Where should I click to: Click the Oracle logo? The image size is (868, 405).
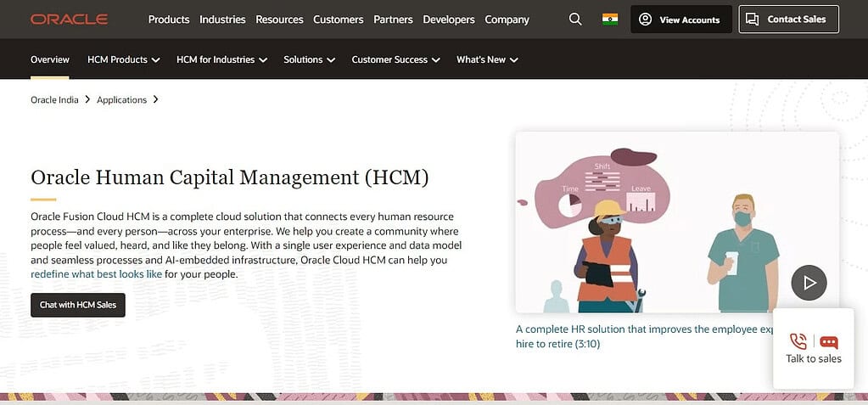click(70, 20)
